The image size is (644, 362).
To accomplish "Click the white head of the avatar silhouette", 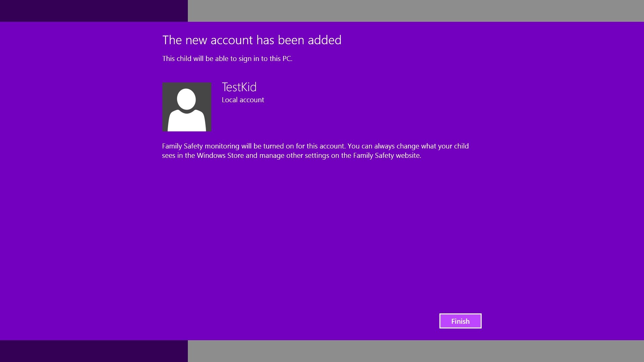I will pos(186,99).
